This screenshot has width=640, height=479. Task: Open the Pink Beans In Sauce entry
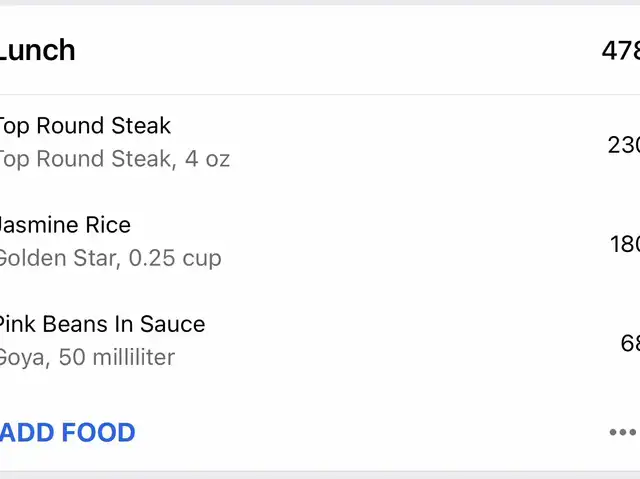pyautogui.click(x=100, y=324)
